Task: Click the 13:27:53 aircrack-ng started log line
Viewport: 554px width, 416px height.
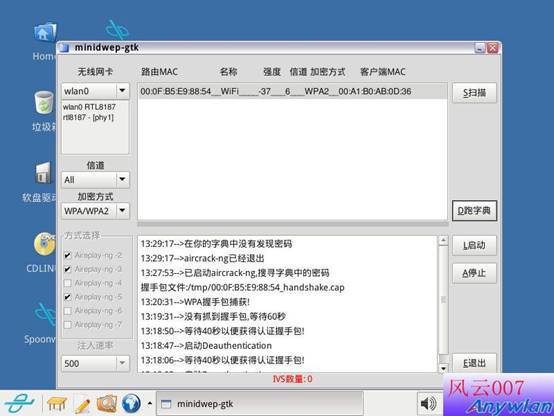Action: [235, 273]
